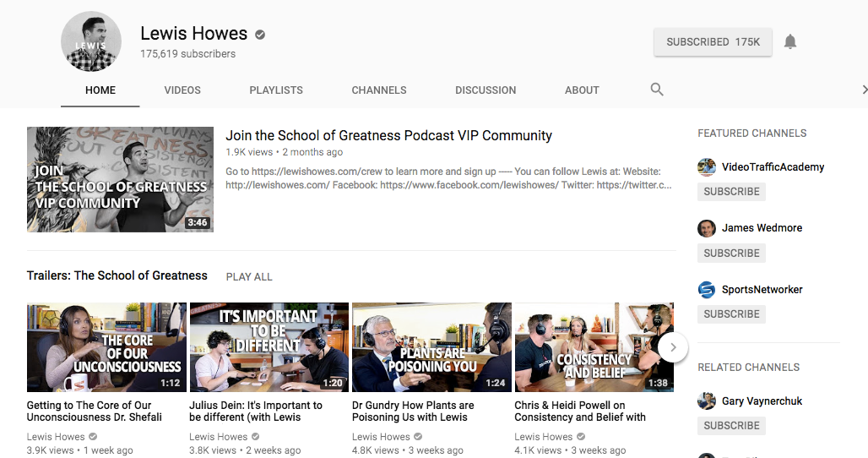868x458 pixels.
Task: Click the Related Channels heading
Action: 748,368
